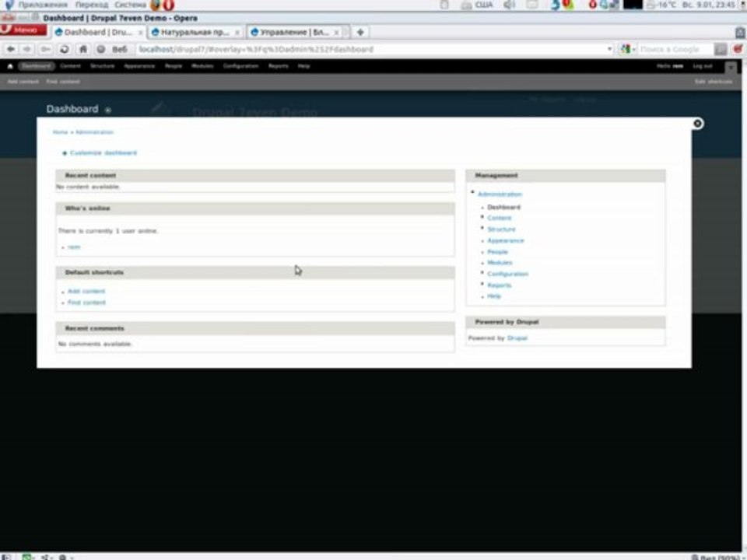Click the Customize dashboard link
This screenshot has width=747, height=560.
[x=103, y=153]
